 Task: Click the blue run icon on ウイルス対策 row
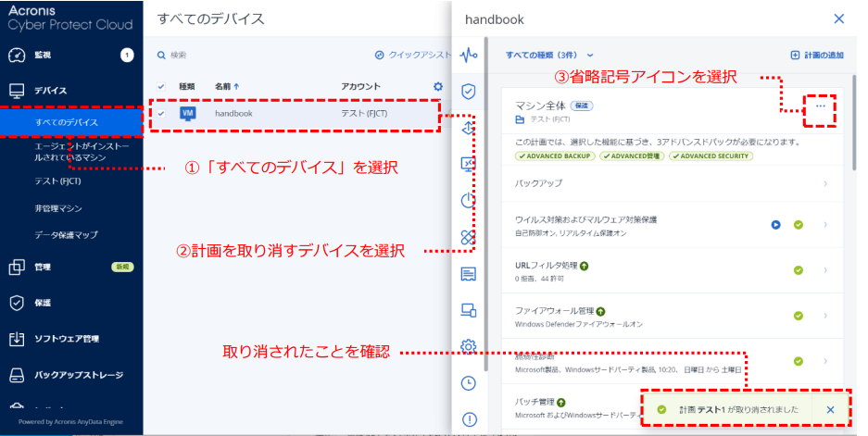coord(775,224)
